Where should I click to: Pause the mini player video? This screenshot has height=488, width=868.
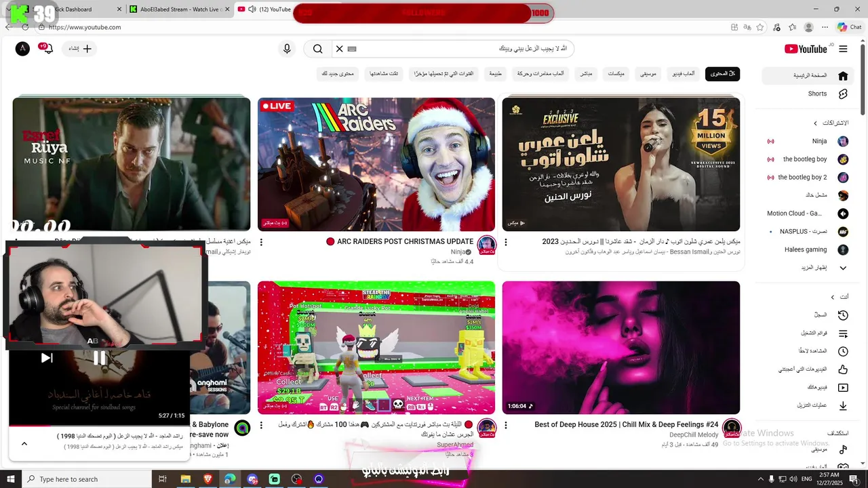coord(99,358)
